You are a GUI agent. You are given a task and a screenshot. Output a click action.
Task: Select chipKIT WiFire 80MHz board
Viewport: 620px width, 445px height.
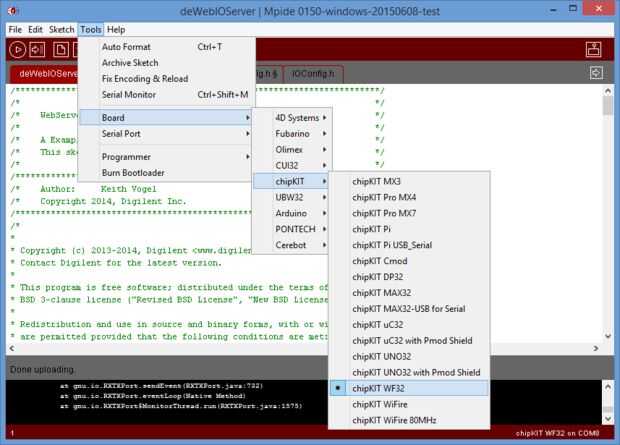coord(409,420)
